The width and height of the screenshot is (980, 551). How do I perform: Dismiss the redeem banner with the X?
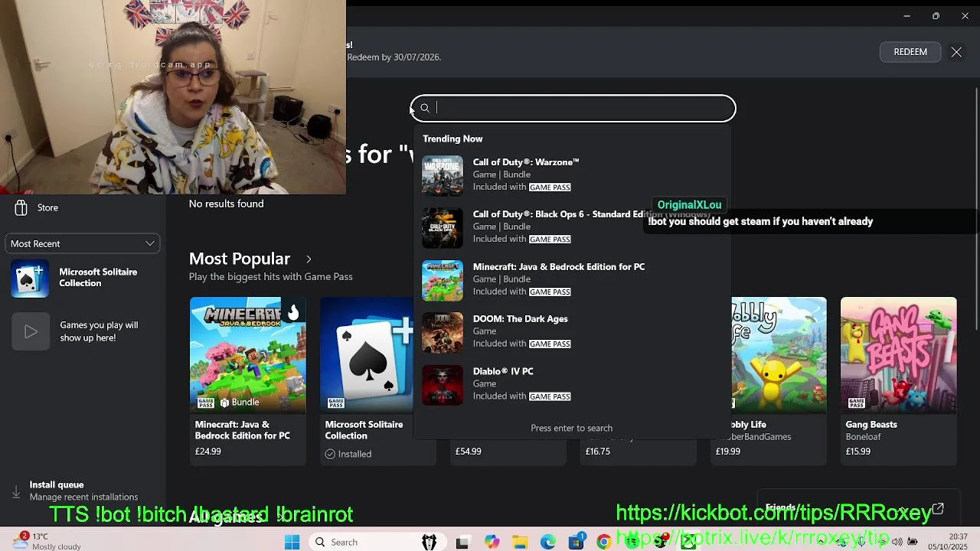pyautogui.click(x=956, y=52)
